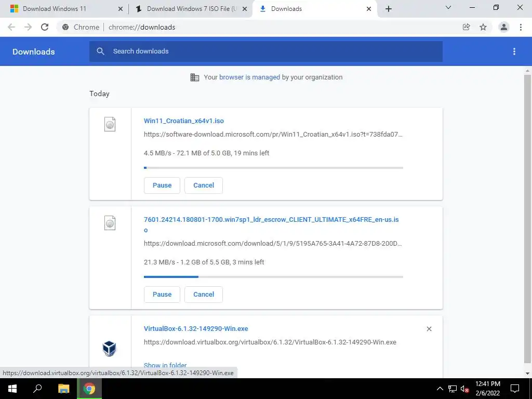The width and height of the screenshot is (532, 399).
Task: Click the download.microsoft.com source URL
Action: (x=273, y=244)
